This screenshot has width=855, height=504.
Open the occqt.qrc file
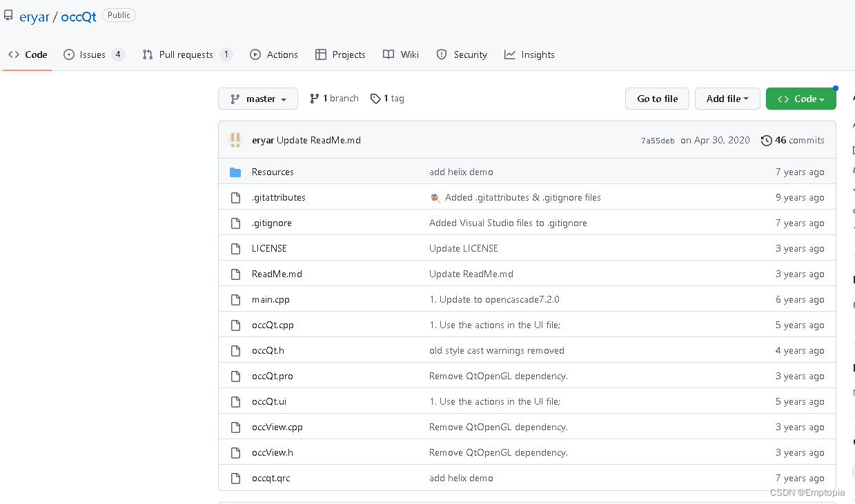271,478
